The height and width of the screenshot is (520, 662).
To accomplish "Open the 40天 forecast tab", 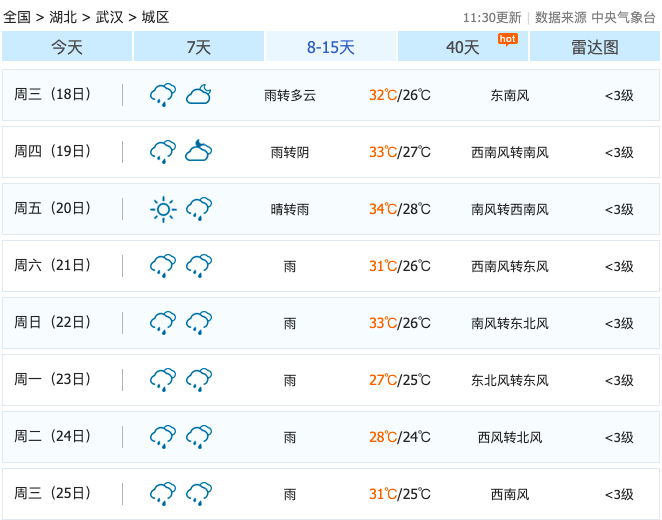I will coord(462,47).
